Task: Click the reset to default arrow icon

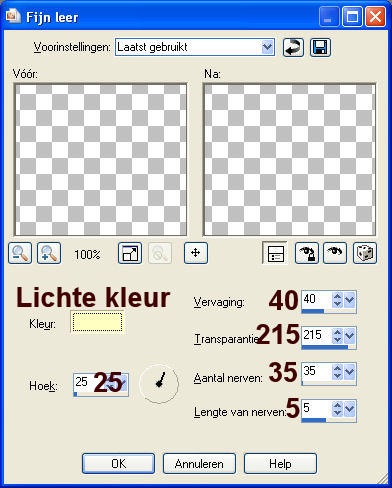Action: tap(293, 47)
